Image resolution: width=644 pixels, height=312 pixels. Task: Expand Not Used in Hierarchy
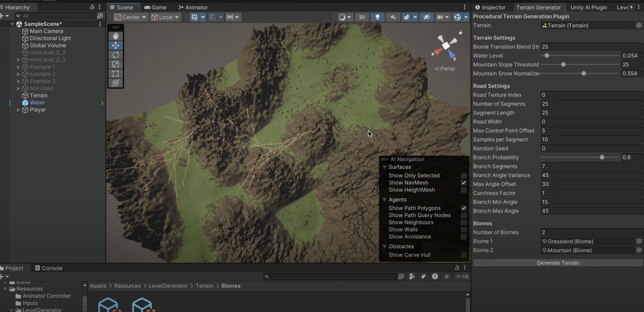(x=18, y=88)
